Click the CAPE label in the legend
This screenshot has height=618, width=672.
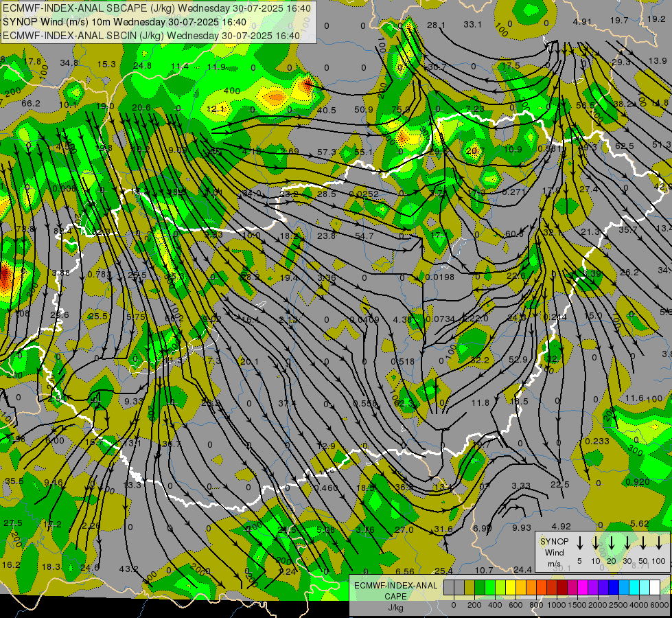coord(395,597)
